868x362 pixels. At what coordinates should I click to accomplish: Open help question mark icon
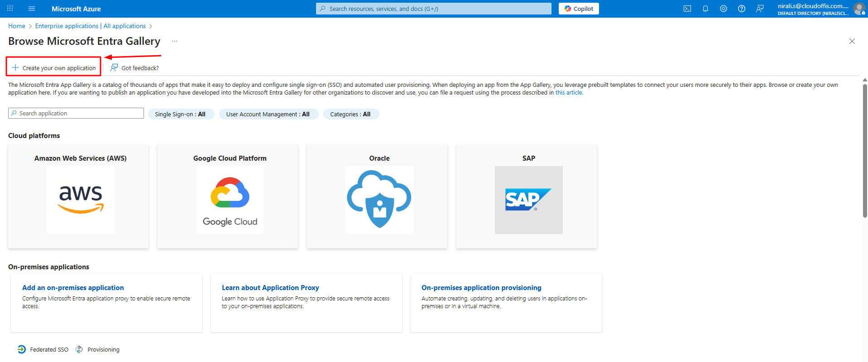pos(742,9)
